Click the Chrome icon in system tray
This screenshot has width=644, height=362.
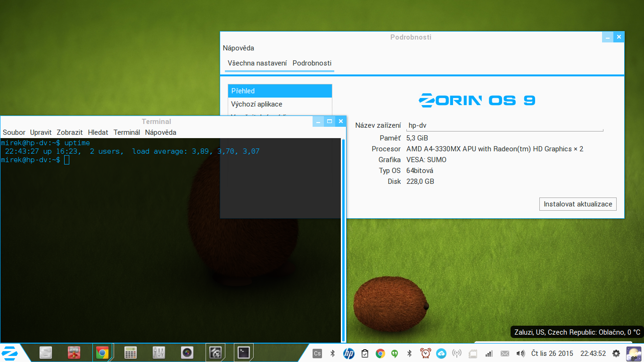[380, 353]
